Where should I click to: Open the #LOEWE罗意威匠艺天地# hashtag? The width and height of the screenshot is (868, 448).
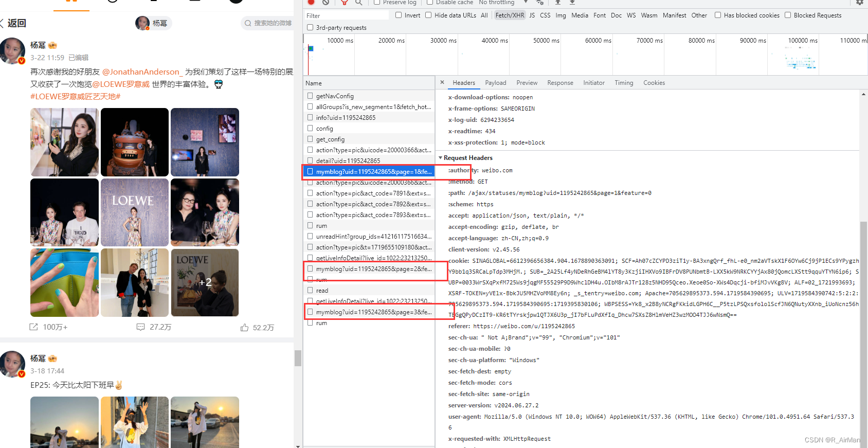point(75,97)
